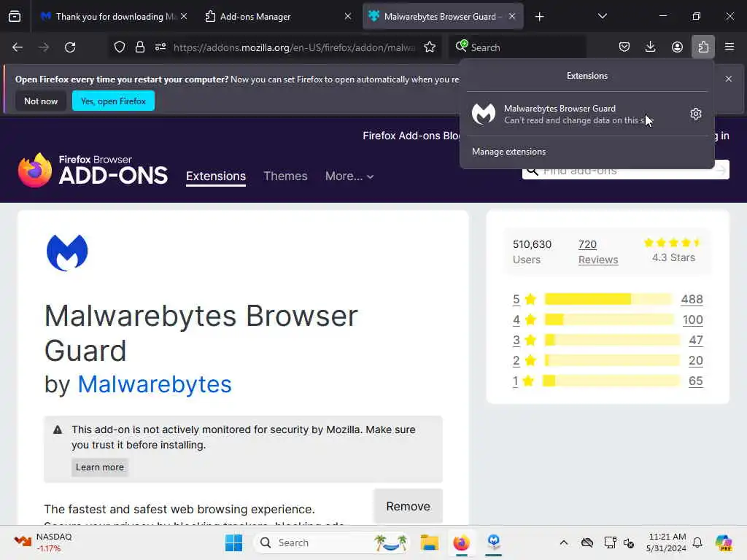
Task: Open site permissions icon in address bar
Action: [x=160, y=47]
